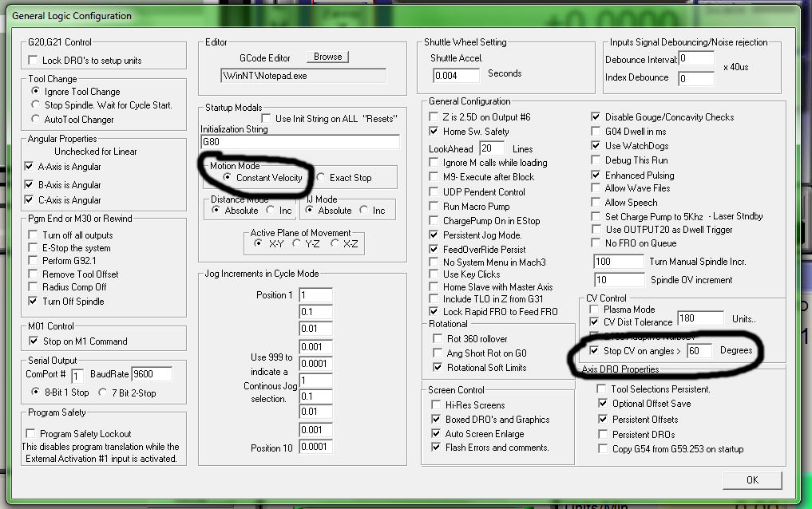Screen dimensions: 812x509
Task: Toggle the Home Sw. Safety checkbox
Action: 435,132
